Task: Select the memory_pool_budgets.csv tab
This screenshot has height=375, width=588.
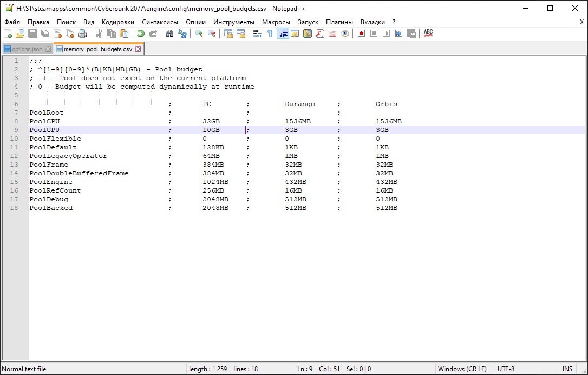Action: [x=98, y=49]
